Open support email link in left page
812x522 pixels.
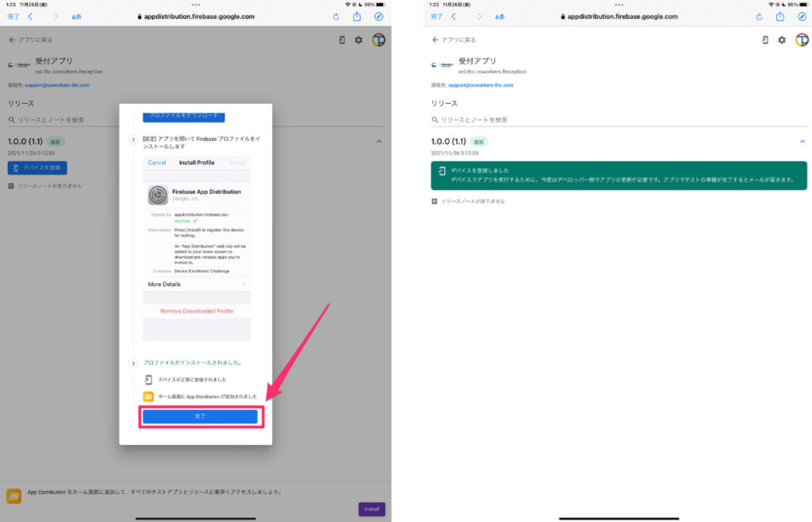tap(57, 85)
